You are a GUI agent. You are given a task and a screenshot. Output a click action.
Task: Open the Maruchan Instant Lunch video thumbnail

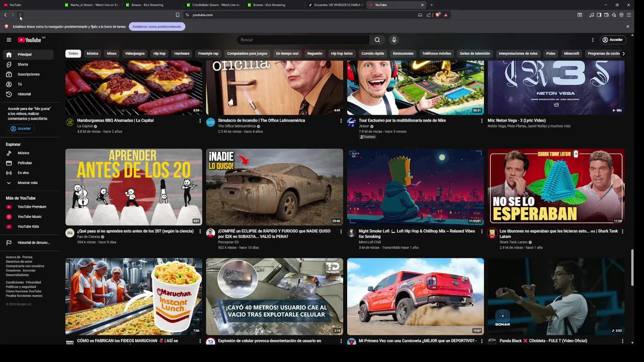[x=134, y=297]
